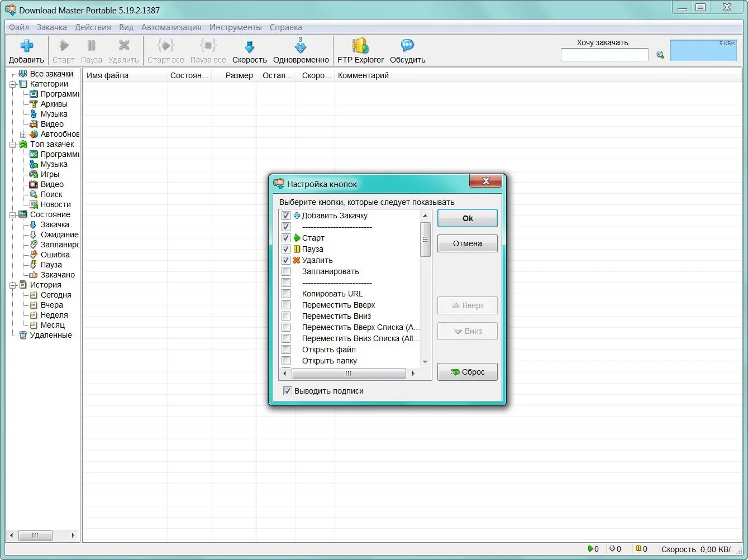Open the Закачка menu
Image resolution: width=748 pixels, height=560 pixels.
click(52, 27)
